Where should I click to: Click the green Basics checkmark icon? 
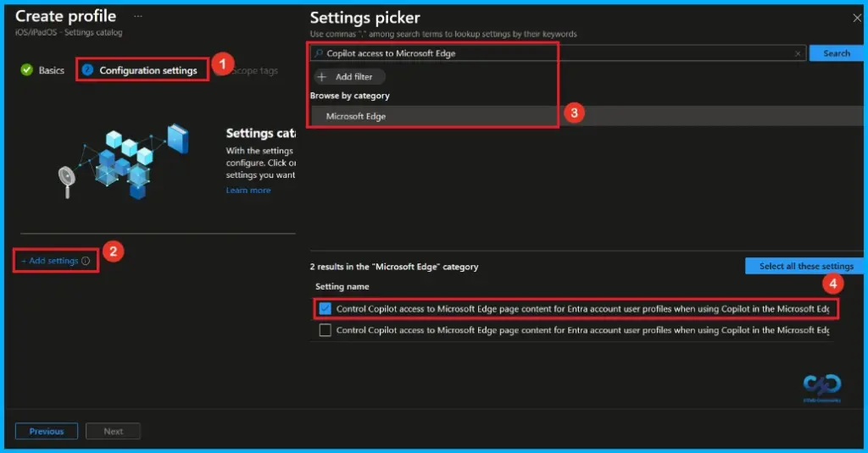[26, 69]
